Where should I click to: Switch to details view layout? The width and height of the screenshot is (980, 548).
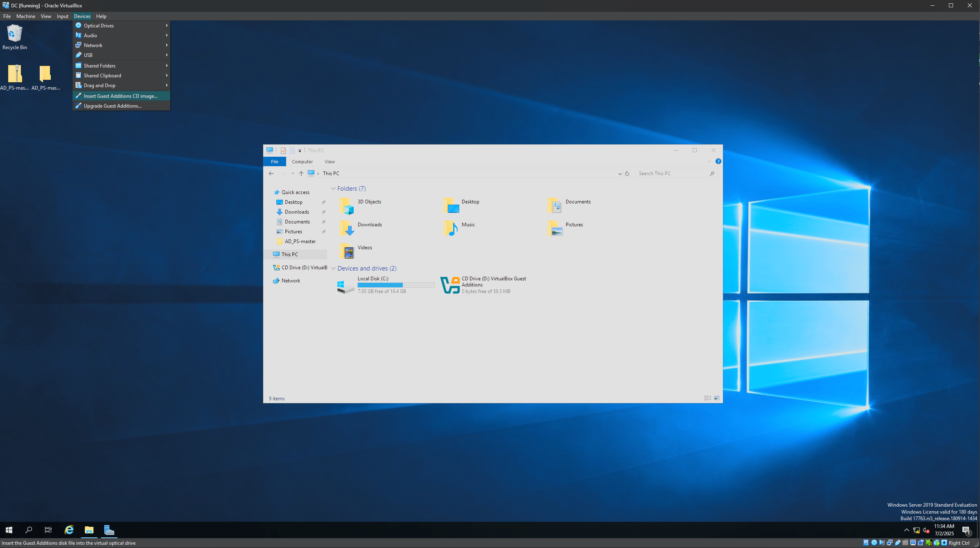[708, 398]
